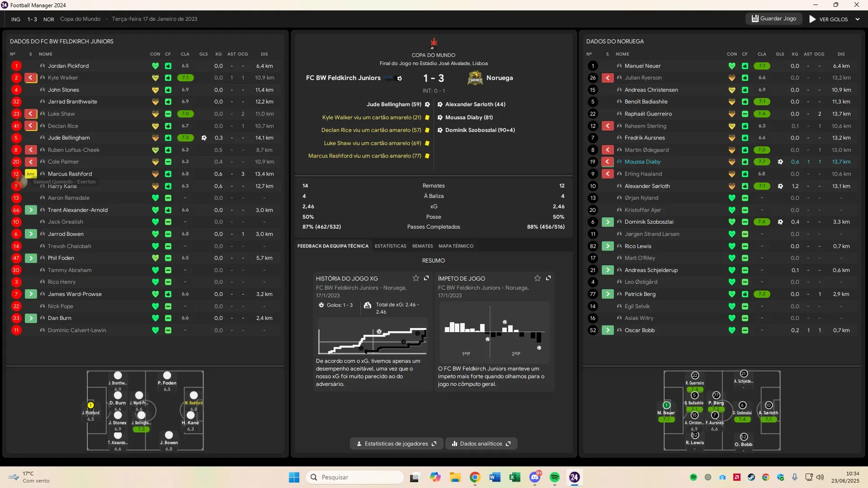Click the substituted-off arrow for Kyle Walker
This screenshot has width=868, height=488.
click(31, 78)
